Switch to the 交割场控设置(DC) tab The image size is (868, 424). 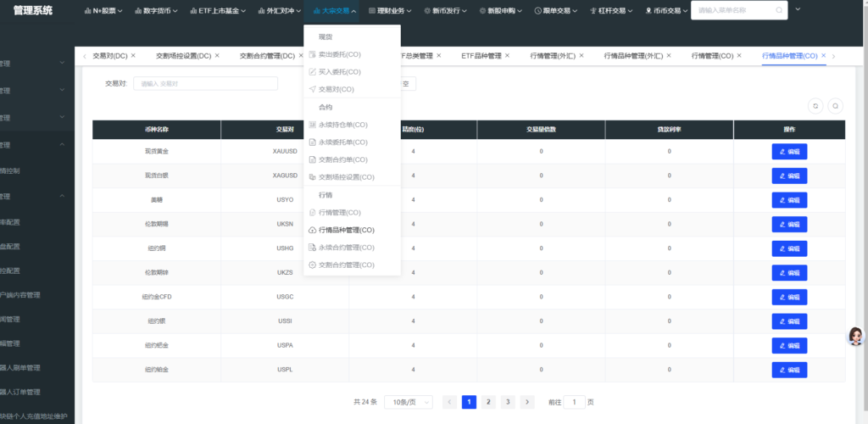184,55
